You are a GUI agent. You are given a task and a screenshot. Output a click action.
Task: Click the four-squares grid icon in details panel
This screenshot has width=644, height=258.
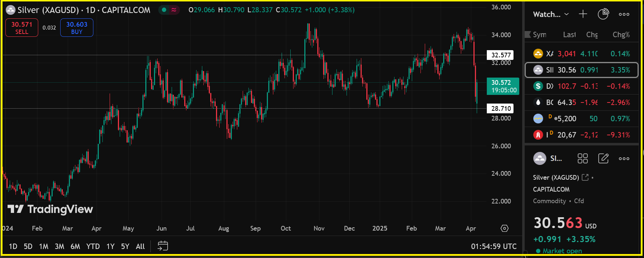(x=582, y=158)
